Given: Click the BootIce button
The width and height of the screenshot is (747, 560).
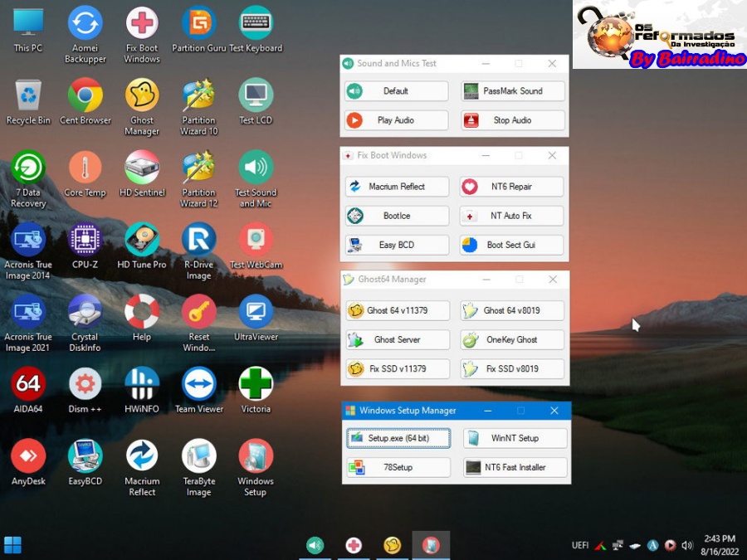Looking at the screenshot, I should coord(397,216).
